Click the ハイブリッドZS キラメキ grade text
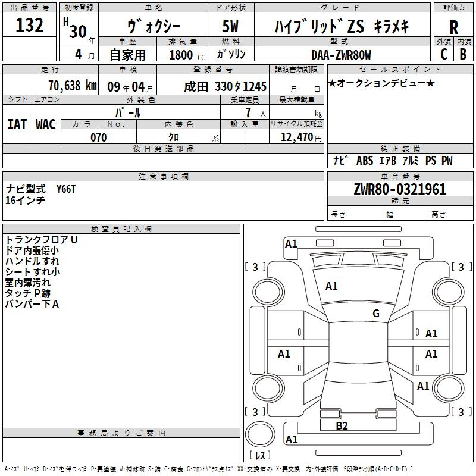Viewport: 476px width, 476px height. (342, 27)
